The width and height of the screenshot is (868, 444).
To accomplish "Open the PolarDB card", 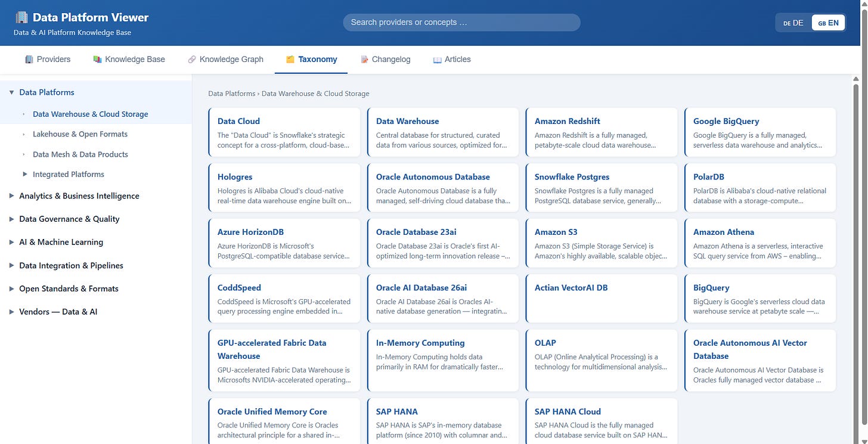I will [x=760, y=188].
